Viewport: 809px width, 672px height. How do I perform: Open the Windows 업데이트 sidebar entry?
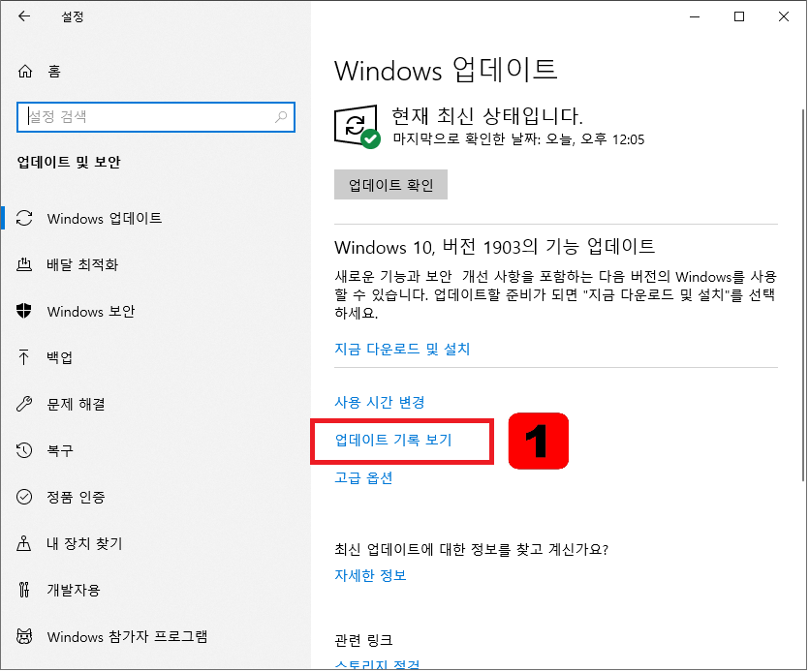pyautogui.click(x=155, y=218)
